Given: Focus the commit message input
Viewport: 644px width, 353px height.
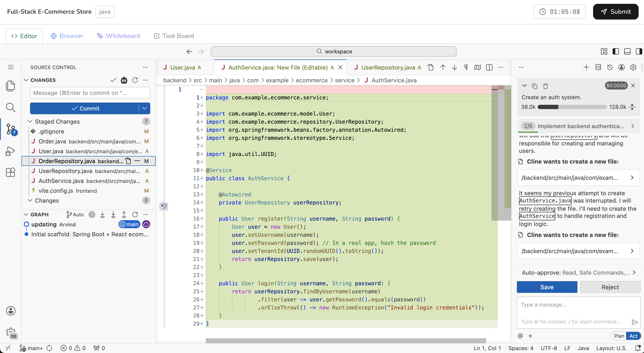Looking at the screenshot, I should point(90,93).
